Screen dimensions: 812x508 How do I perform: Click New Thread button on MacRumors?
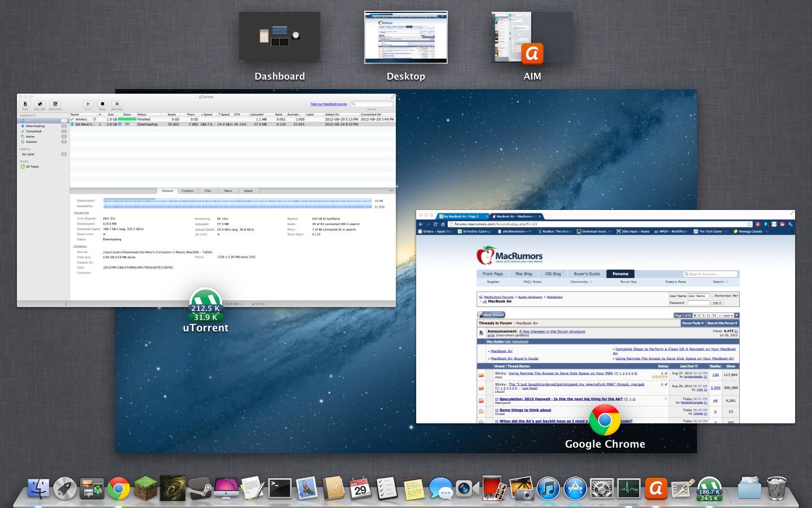491,315
